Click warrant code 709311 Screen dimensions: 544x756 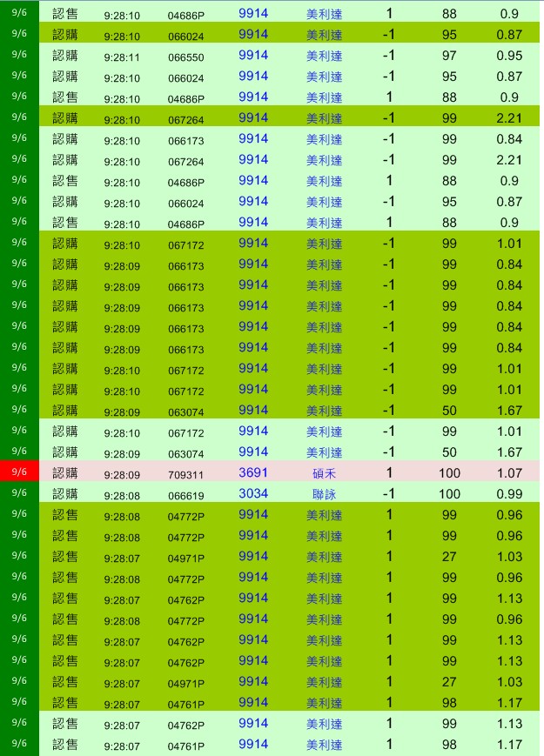click(185, 475)
